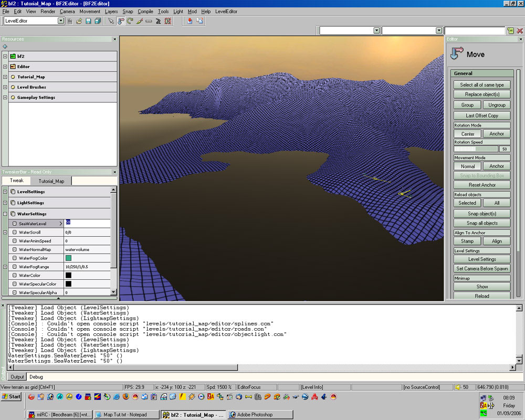Activate the Move tool in toolbar
Screen dimensions: 525x420
(x=120, y=21)
